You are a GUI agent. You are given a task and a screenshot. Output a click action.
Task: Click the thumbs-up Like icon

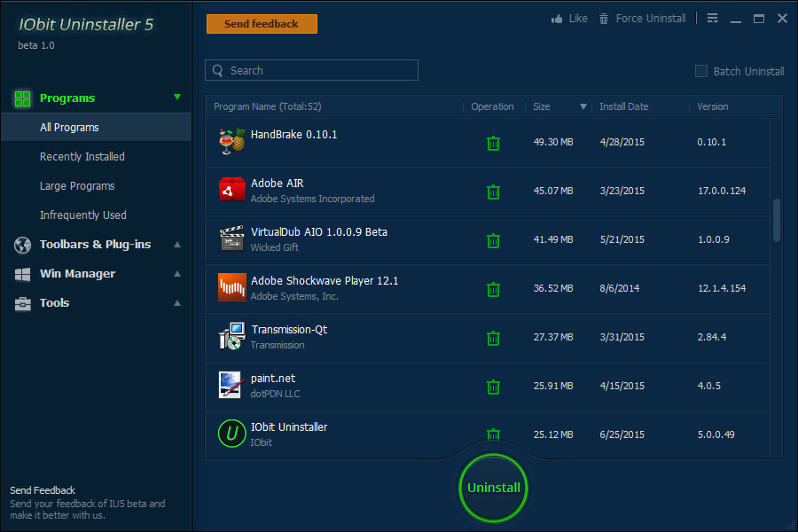pos(557,19)
